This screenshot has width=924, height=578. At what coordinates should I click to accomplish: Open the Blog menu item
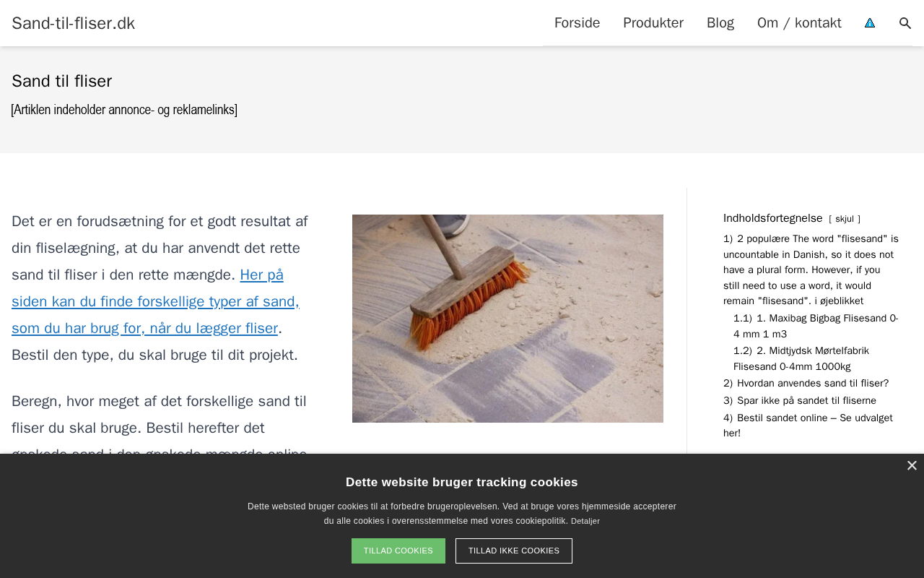(x=720, y=23)
